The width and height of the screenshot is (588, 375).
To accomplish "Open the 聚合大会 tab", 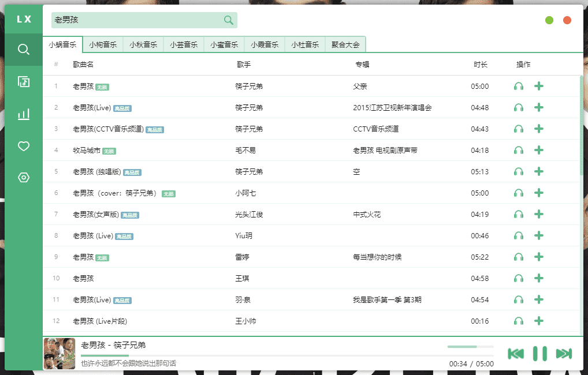I will (345, 43).
